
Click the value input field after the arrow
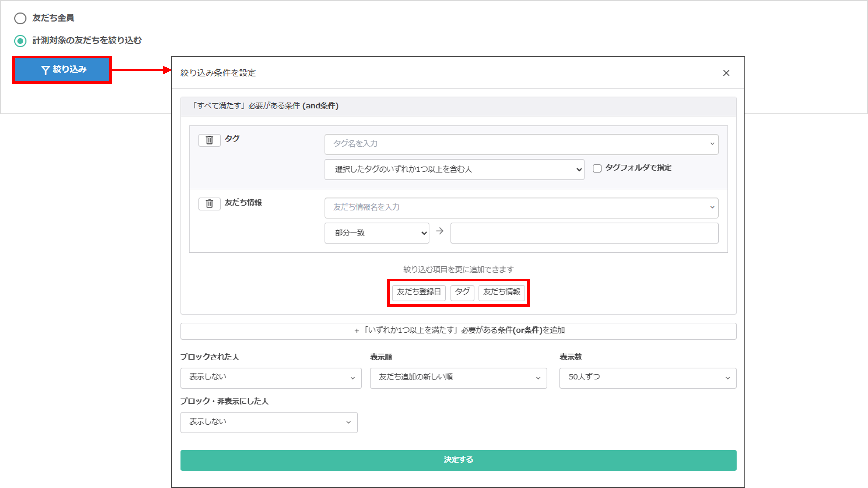click(x=585, y=233)
